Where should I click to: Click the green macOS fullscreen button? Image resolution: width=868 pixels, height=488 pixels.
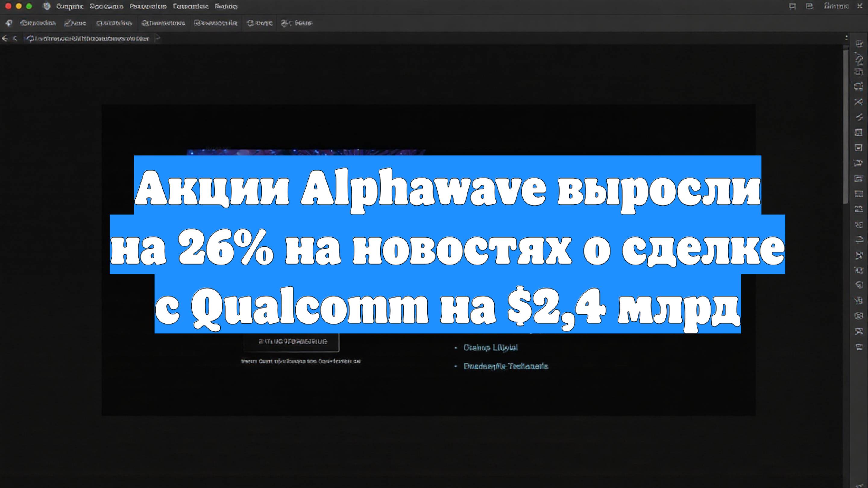coord(29,6)
